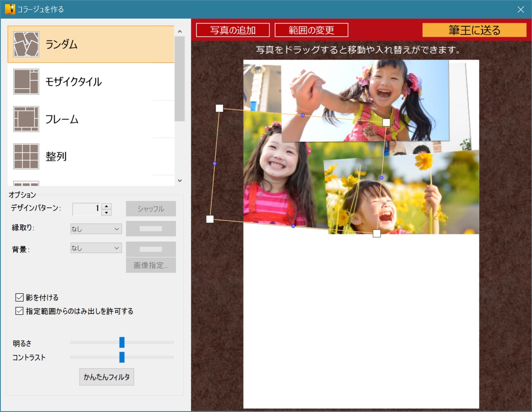Click the bottom edge midpoint handle of selection
Viewport: 532px width, 412px height.
293,226
